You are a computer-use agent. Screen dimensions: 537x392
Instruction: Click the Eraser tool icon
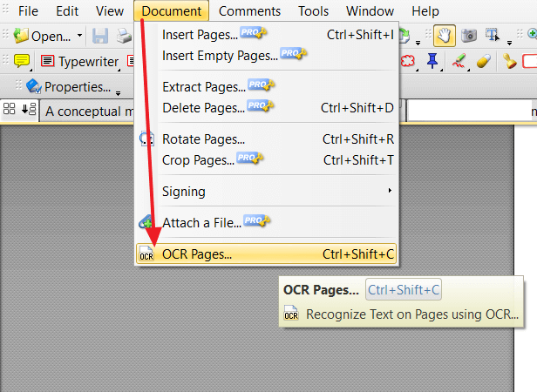point(484,61)
